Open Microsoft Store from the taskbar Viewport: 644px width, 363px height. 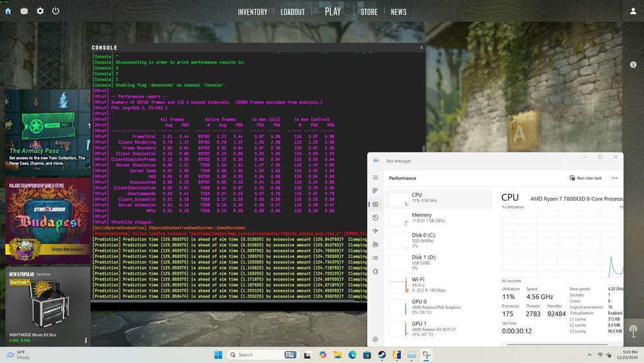(x=367, y=355)
